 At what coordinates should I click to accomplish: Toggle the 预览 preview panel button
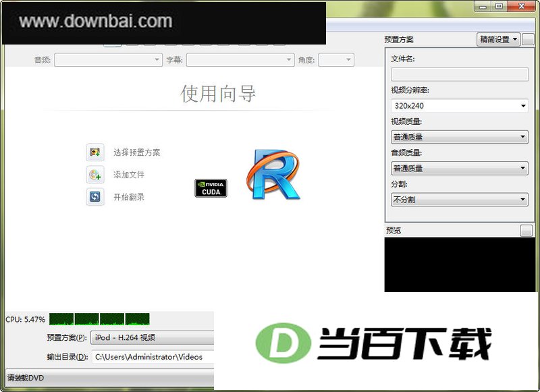[x=526, y=230]
